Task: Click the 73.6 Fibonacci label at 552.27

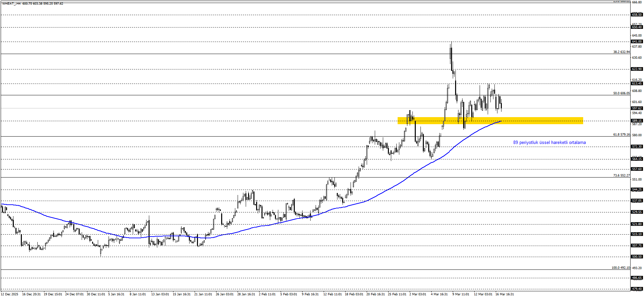Action: click(x=621, y=176)
